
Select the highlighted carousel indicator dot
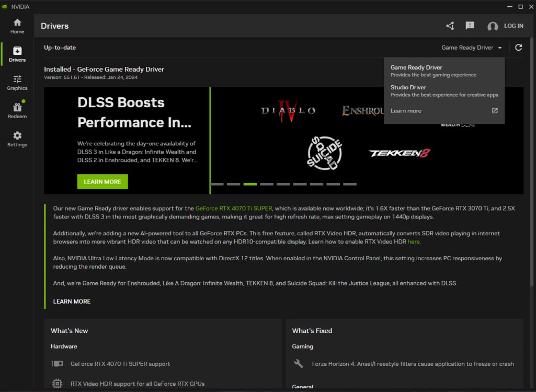coord(249,184)
